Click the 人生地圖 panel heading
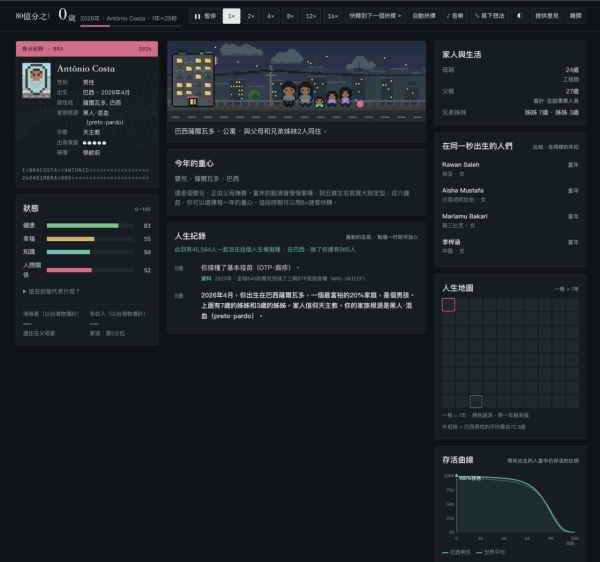 [458, 288]
